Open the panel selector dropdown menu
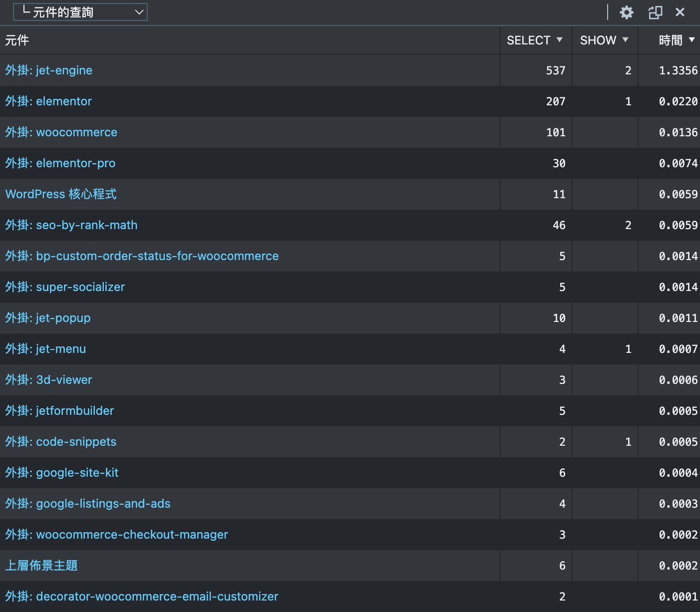This screenshot has height=612, width=700. click(80, 12)
